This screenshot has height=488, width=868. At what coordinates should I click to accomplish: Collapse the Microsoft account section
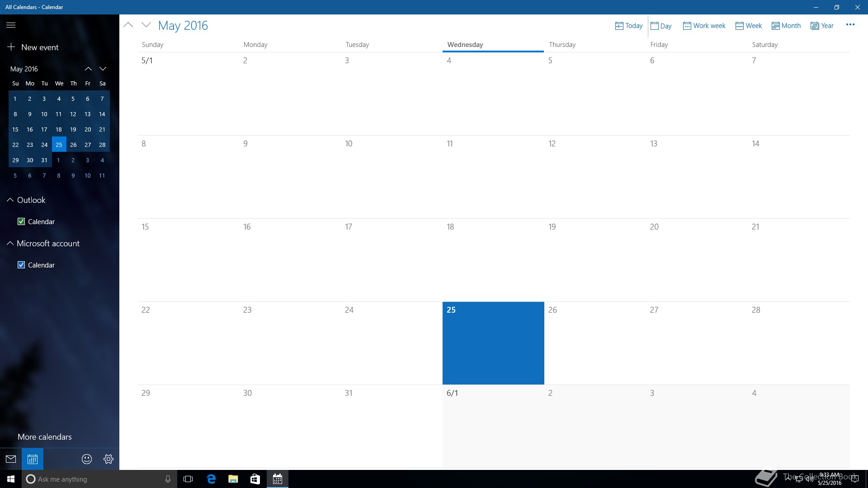click(10, 243)
